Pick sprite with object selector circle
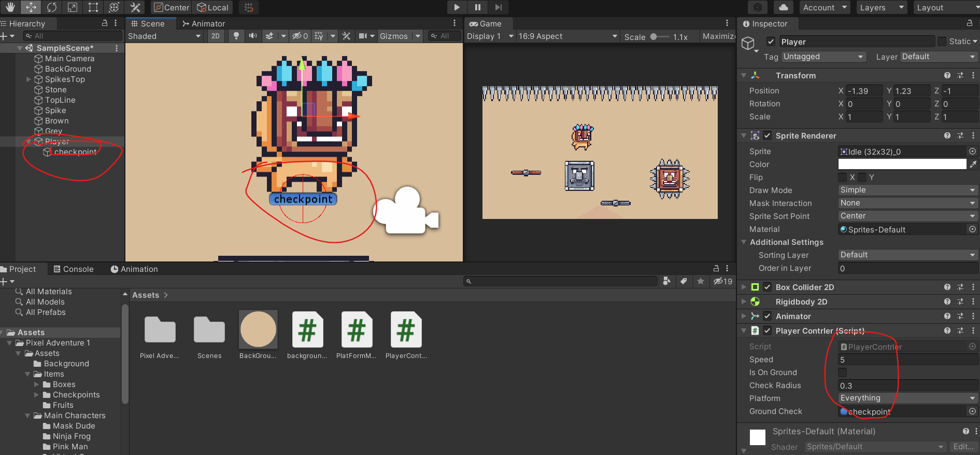The image size is (980, 455). point(972,151)
